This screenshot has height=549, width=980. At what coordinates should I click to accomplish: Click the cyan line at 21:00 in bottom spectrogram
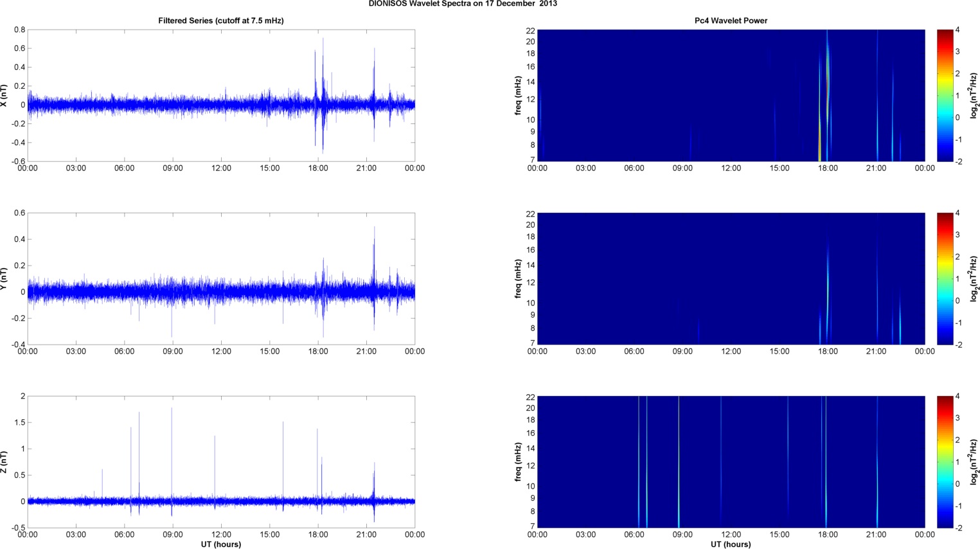[877, 463]
